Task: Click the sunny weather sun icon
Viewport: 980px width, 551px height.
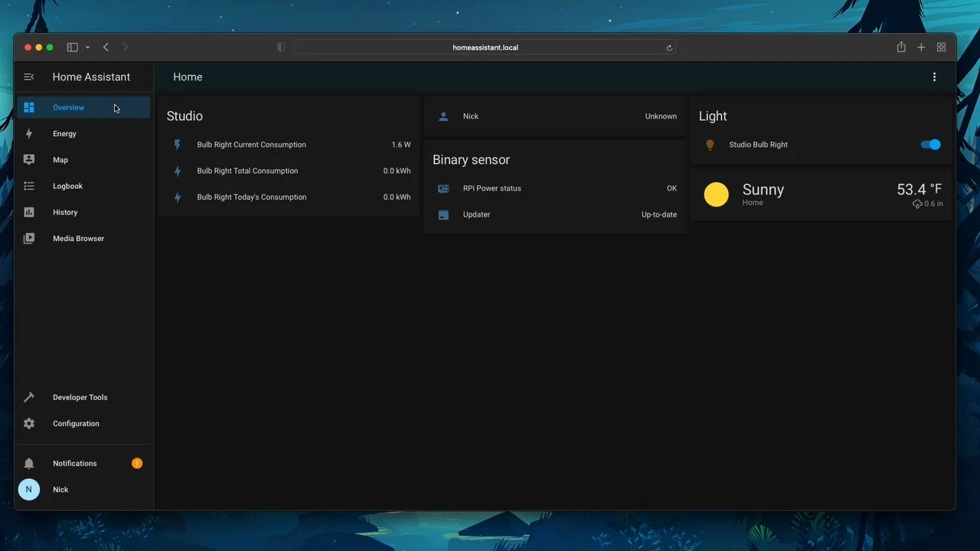Action: 717,194
